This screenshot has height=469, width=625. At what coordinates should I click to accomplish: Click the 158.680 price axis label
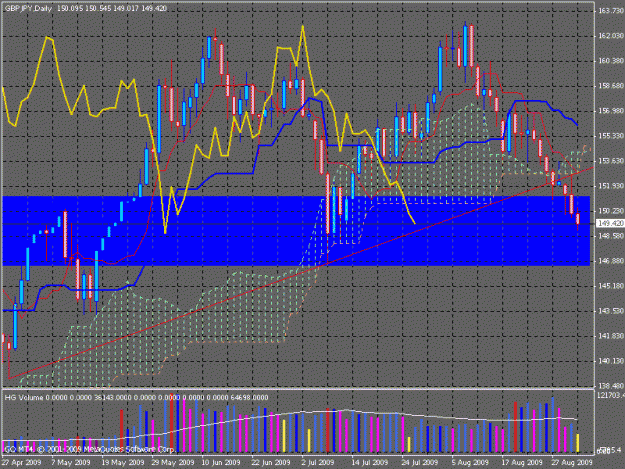coord(611,86)
